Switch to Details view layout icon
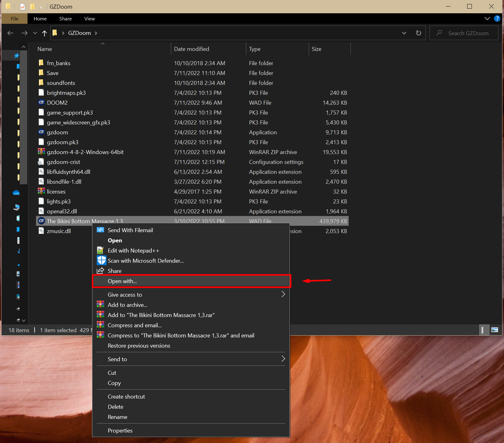 tap(484, 330)
